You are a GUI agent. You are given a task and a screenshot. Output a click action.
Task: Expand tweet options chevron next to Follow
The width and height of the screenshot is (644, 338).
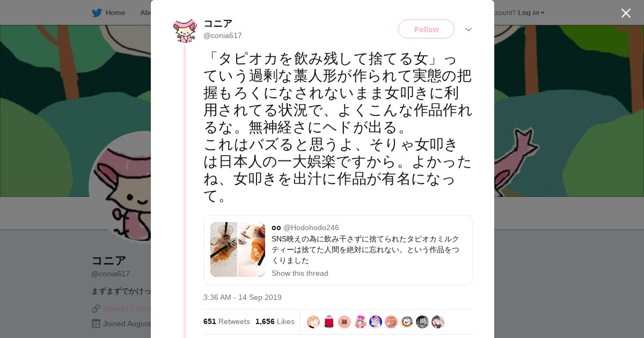[x=469, y=30]
